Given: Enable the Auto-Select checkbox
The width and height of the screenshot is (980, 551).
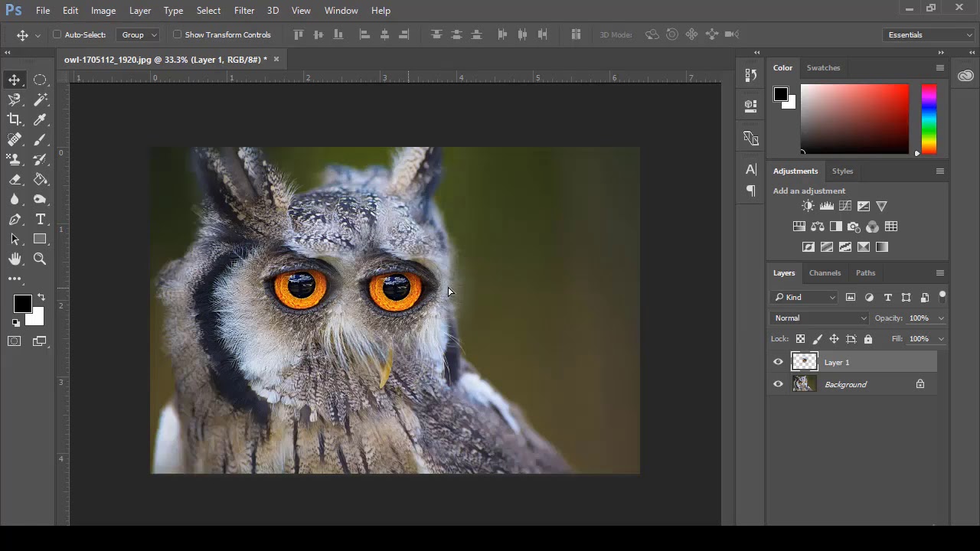Looking at the screenshot, I should (x=57, y=34).
